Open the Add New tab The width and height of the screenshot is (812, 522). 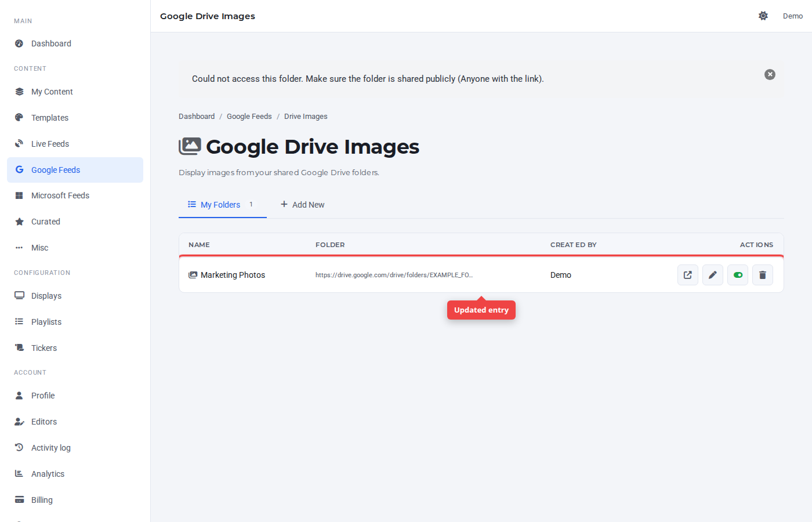point(302,205)
